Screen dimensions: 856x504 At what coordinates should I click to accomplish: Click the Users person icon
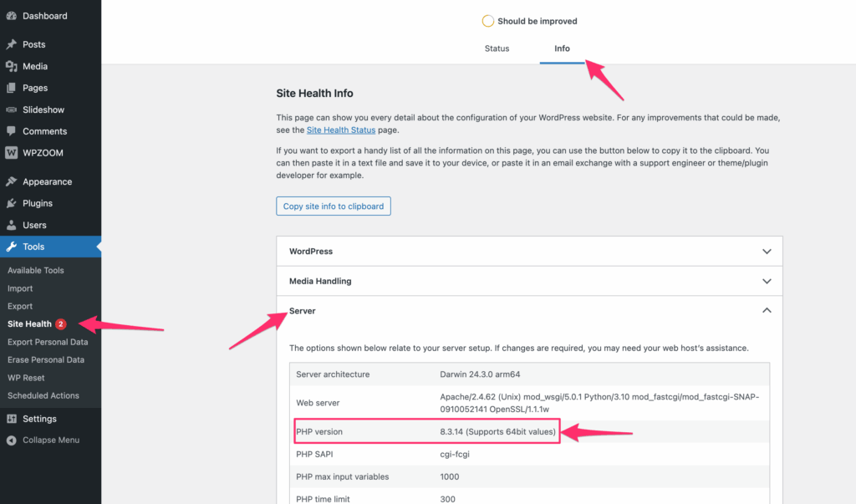(x=11, y=225)
